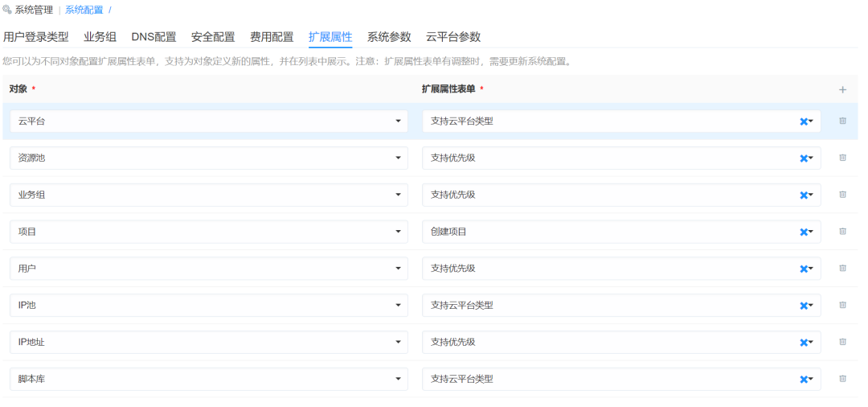Click the 扩展属性表单 column header
This screenshot has width=868, height=407.
[x=448, y=88]
